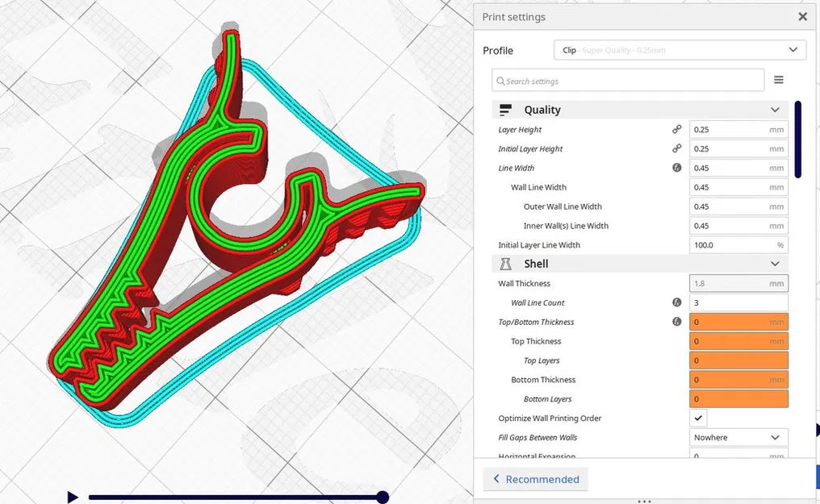Edit the Wall Line Count value

tap(738, 303)
